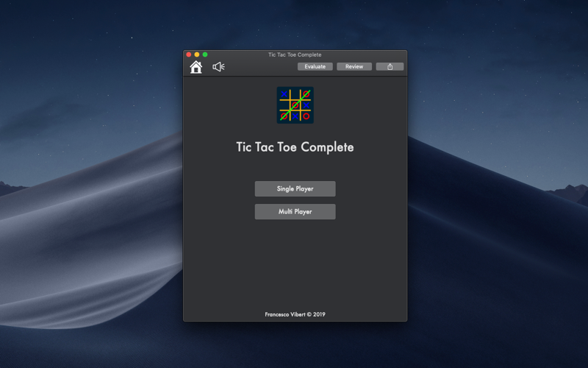The height and width of the screenshot is (368, 588).
Task: Click the tic tac toe board logo
Action: 295,105
